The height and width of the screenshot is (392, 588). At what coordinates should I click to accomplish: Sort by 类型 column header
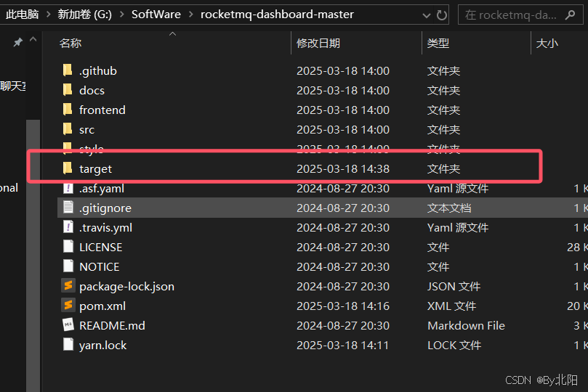coord(438,44)
